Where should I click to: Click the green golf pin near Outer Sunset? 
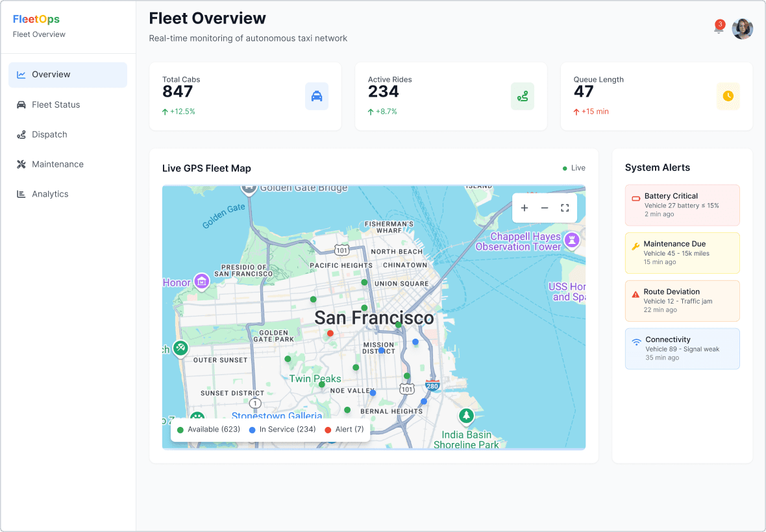tap(180, 348)
